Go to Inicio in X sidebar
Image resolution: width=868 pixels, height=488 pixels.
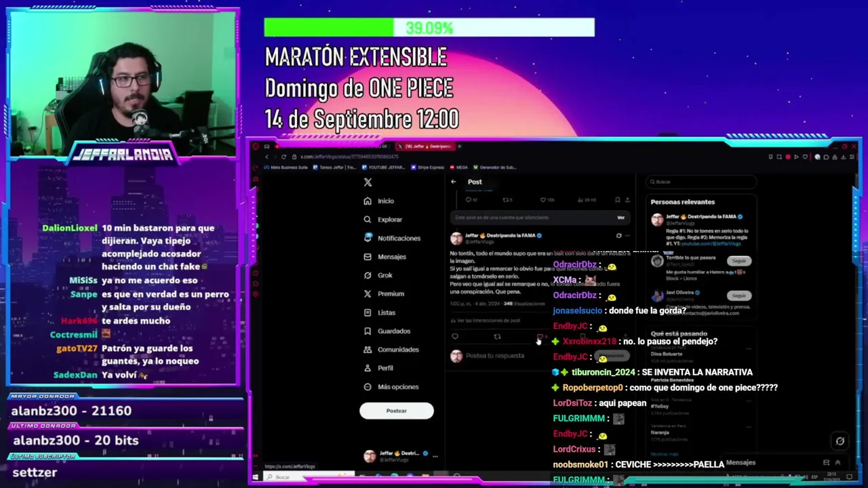point(378,201)
